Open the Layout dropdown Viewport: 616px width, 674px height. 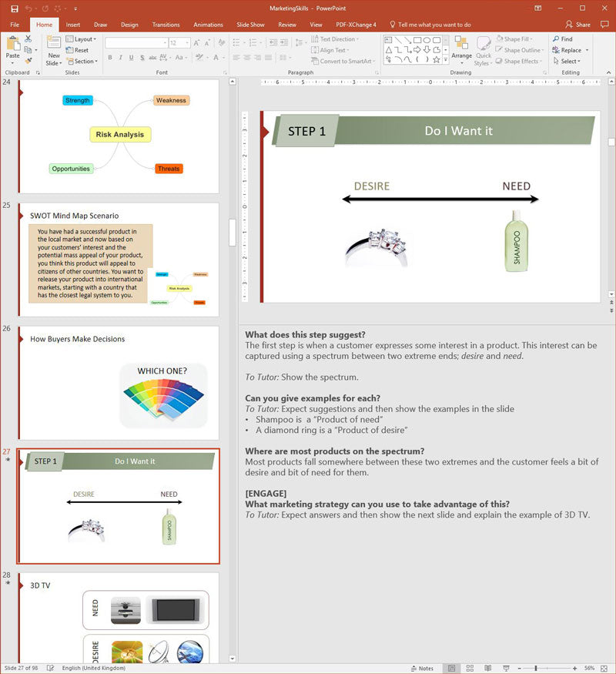pos(81,39)
